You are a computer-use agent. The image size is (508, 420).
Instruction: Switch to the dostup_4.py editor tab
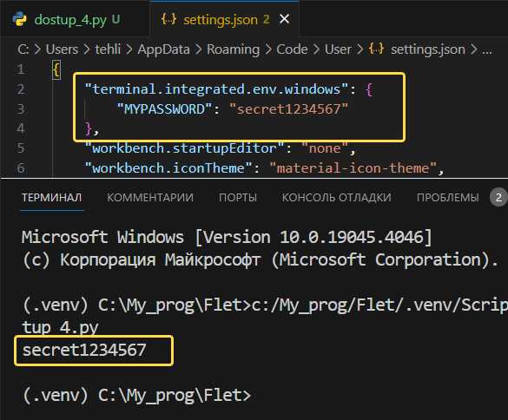75,19
